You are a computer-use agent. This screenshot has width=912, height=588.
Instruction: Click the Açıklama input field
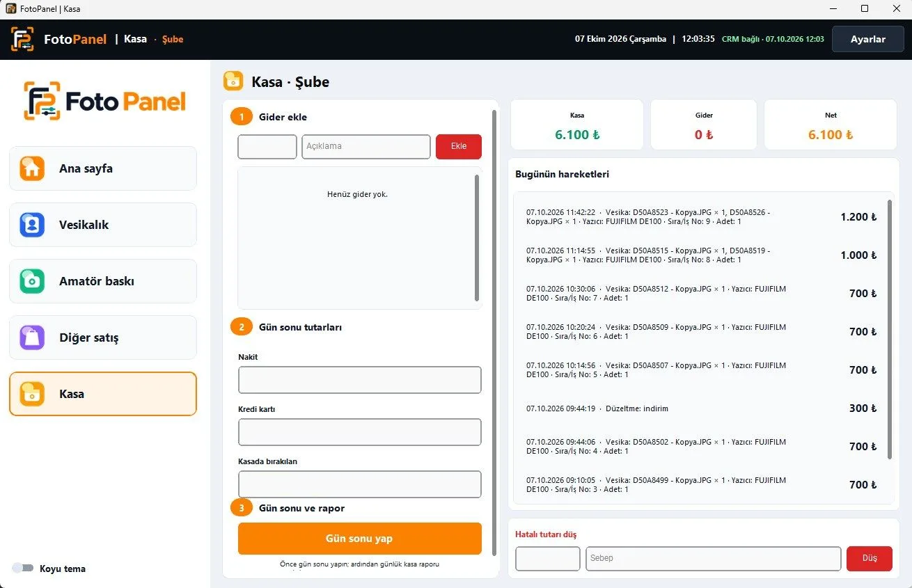[x=366, y=146]
